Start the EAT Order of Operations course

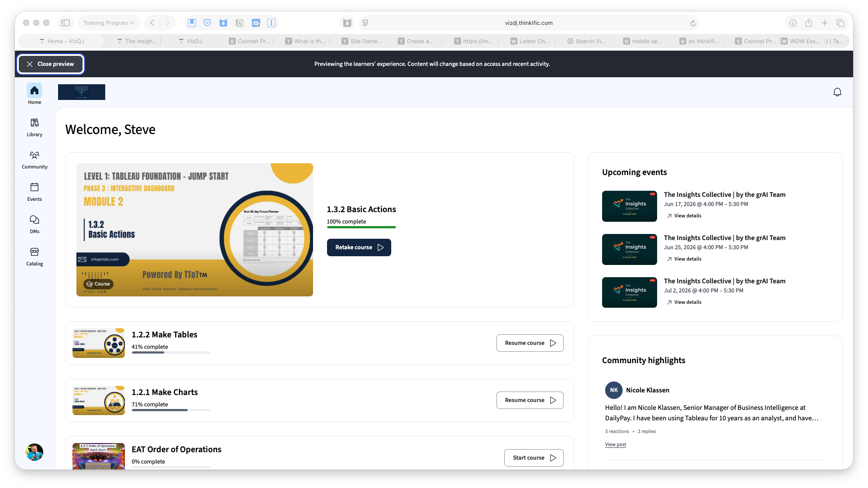pyautogui.click(x=534, y=458)
